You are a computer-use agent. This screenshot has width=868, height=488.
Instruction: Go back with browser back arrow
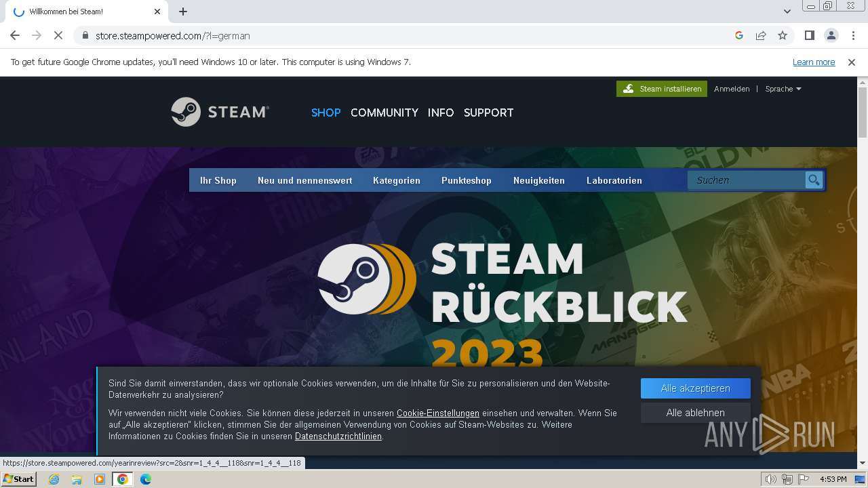[x=15, y=35]
